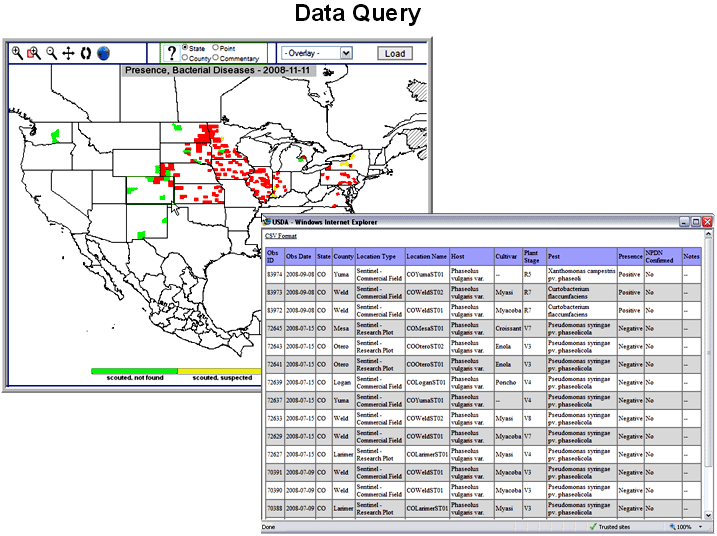717x536 pixels.
Task: Click the Obs Date column header
Action: 299,257
